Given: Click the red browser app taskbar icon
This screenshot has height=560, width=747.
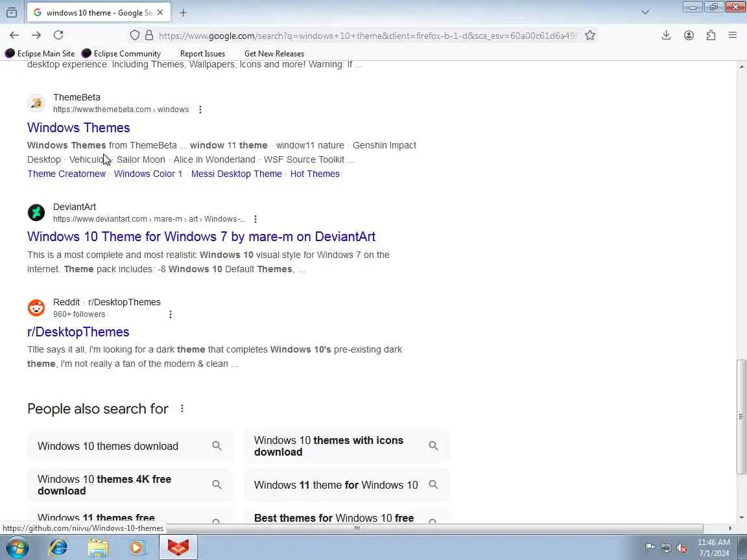Looking at the screenshot, I should tap(178, 547).
